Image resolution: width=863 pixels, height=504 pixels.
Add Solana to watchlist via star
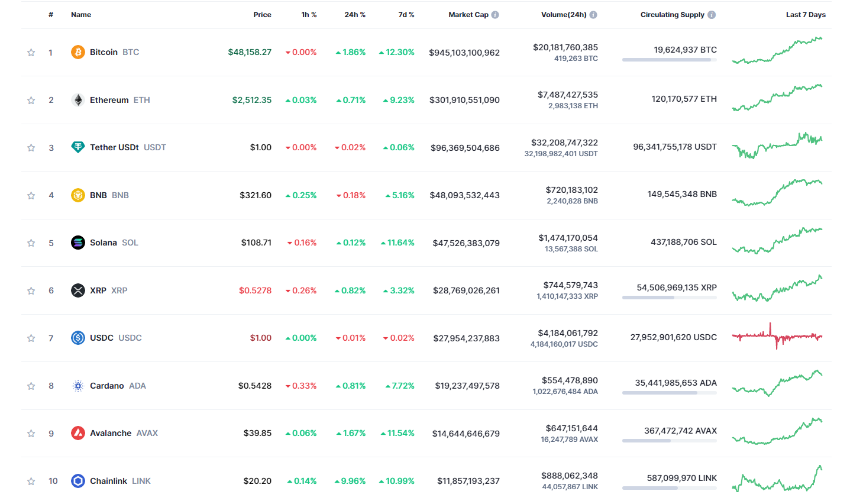(x=31, y=243)
